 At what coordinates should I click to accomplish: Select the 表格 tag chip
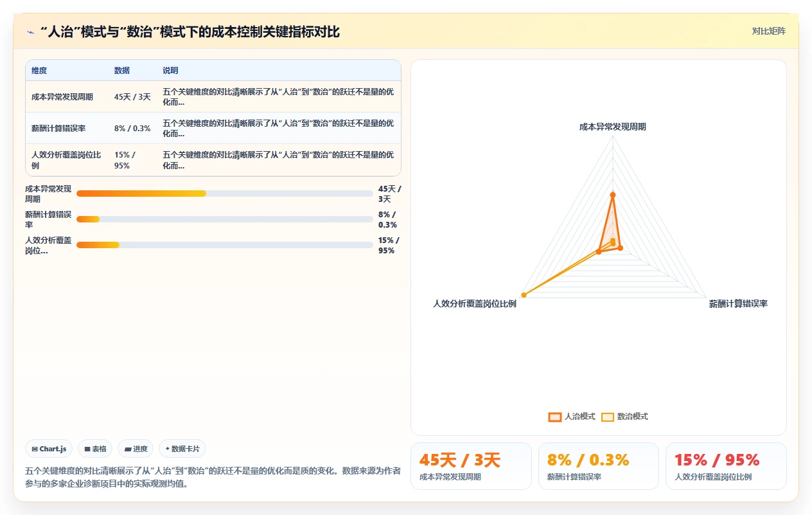95,449
